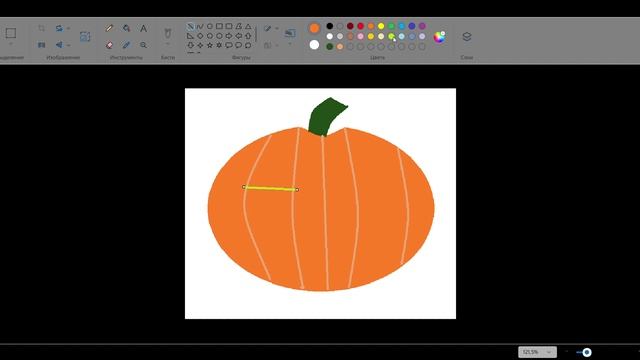Select the Triangle shape

click(248, 27)
